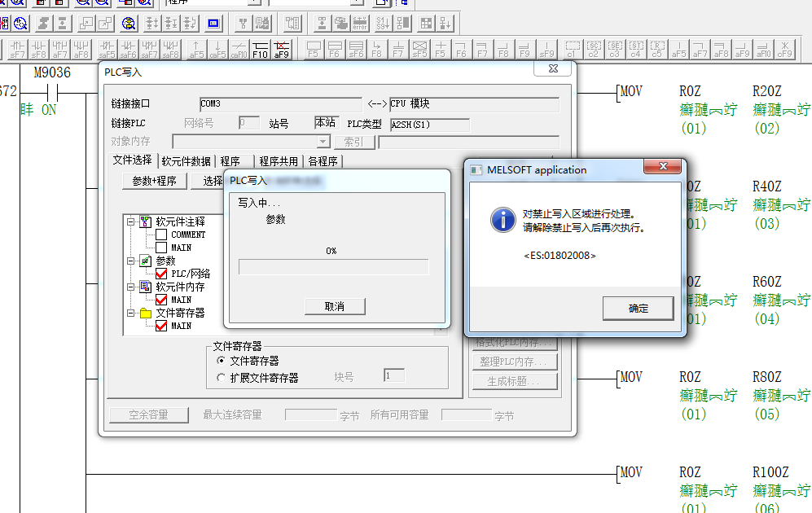Click the 0% write progress bar
The width and height of the screenshot is (812, 513).
coord(333,267)
